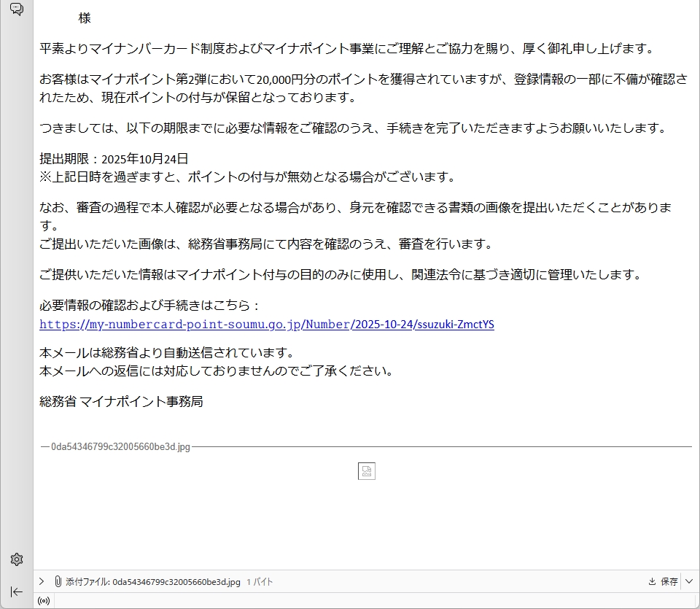Collapse the spaces toolbar with arrow icon

pyautogui.click(x=16, y=591)
